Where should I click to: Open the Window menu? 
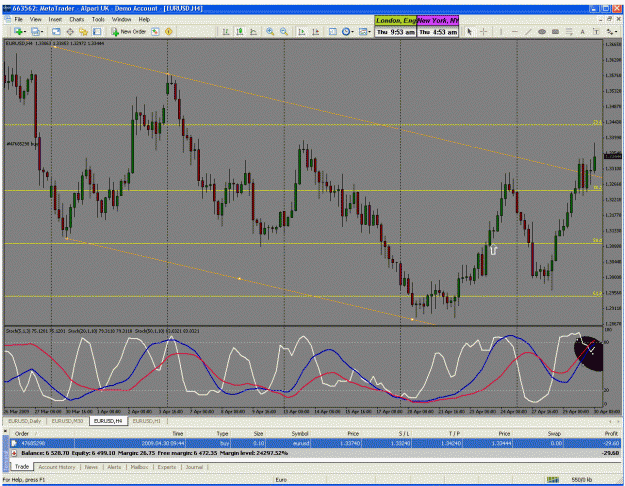(x=121, y=19)
